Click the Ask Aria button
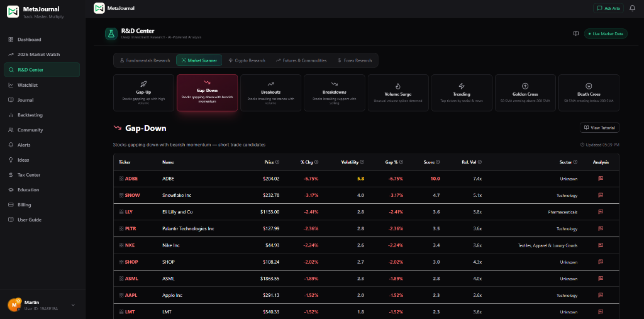This screenshot has width=644, height=319. pos(609,8)
